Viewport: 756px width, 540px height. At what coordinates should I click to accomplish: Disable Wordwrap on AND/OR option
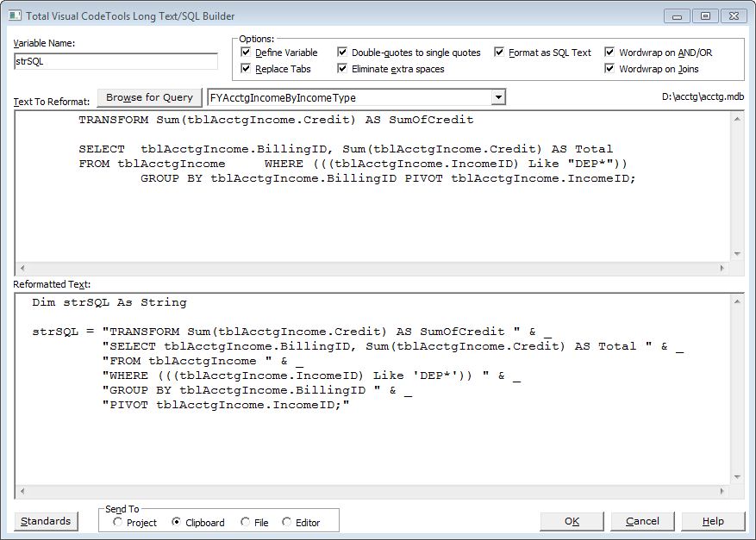pos(610,53)
